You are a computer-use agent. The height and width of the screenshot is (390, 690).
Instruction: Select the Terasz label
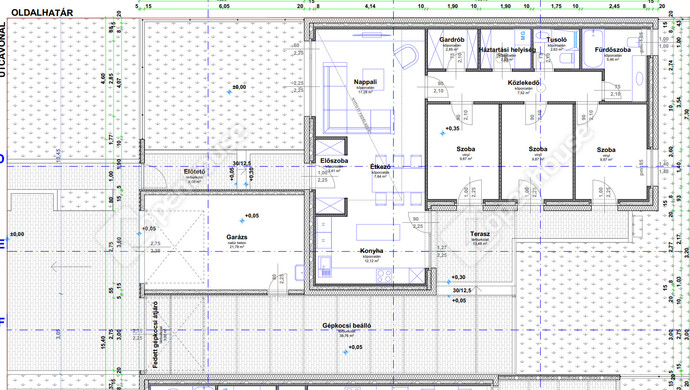(480, 234)
